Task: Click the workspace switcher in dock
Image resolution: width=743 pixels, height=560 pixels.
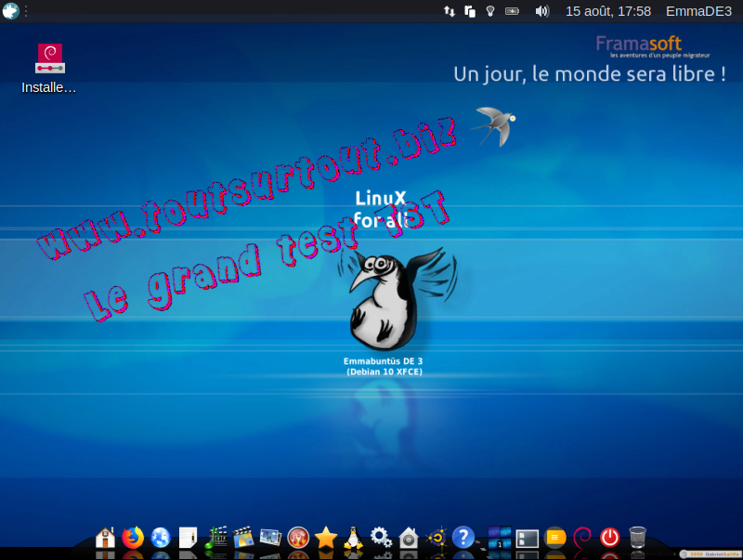Action: (x=500, y=538)
